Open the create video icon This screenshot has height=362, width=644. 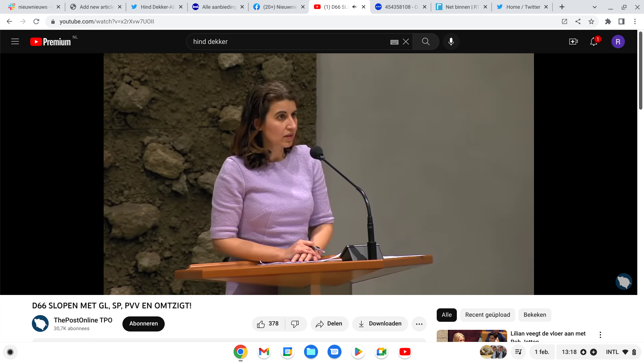[573, 42]
